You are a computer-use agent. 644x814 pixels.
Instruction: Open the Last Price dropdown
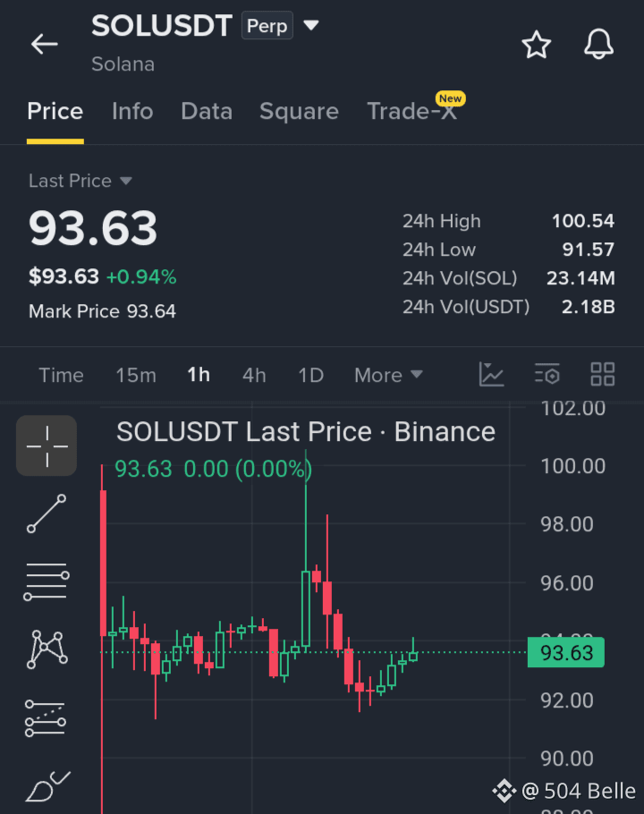[80, 181]
